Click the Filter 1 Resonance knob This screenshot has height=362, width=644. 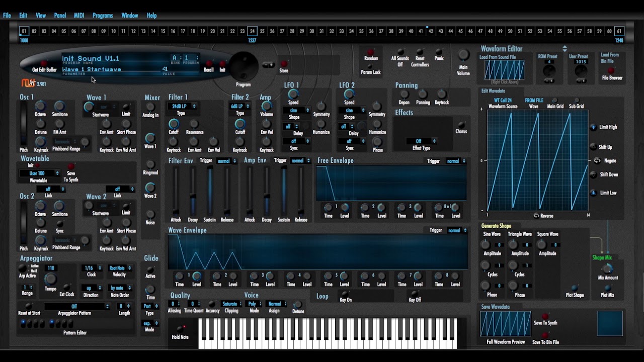pyautogui.click(x=194, y=124)
